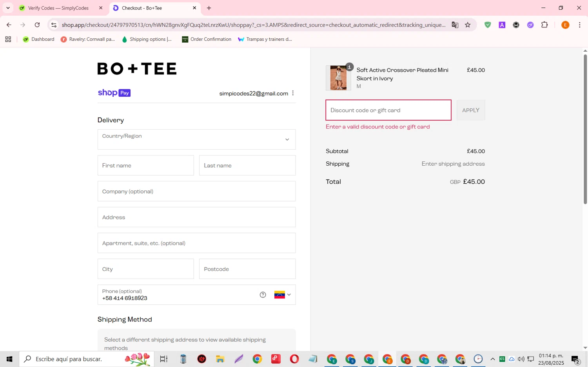Click the Last name field
This screenshot has height=367, width=588.
coord(247,165)
